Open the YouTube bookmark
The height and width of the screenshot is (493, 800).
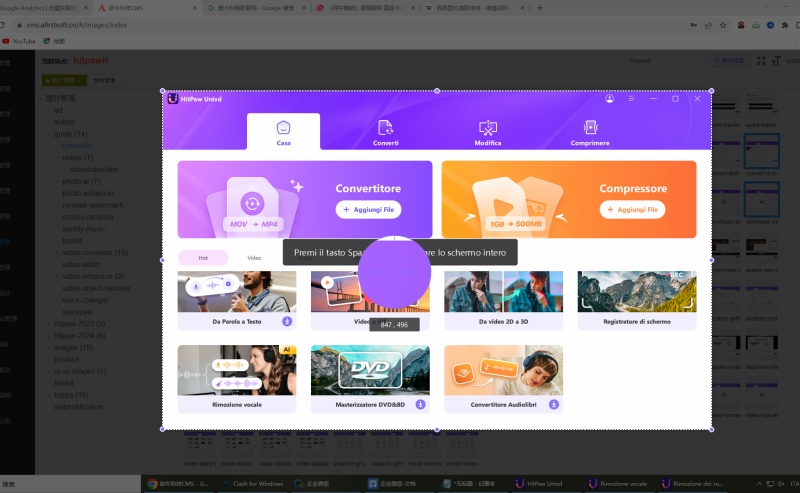point(19,41)
